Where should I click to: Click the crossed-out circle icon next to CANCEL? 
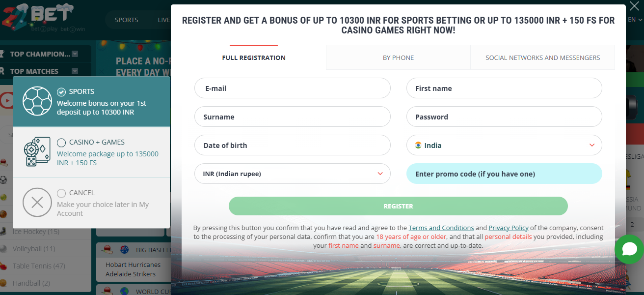tap(37, 202)
